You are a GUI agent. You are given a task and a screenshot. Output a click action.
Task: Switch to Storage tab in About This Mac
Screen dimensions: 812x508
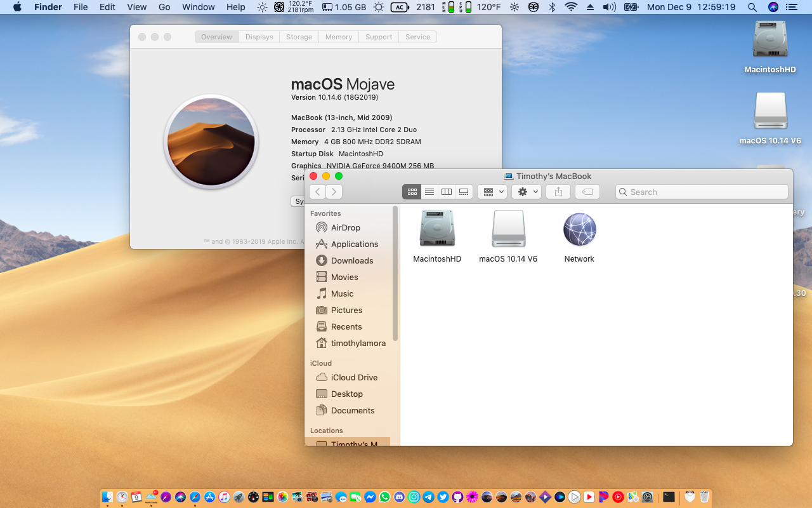[x=299, y=37]
